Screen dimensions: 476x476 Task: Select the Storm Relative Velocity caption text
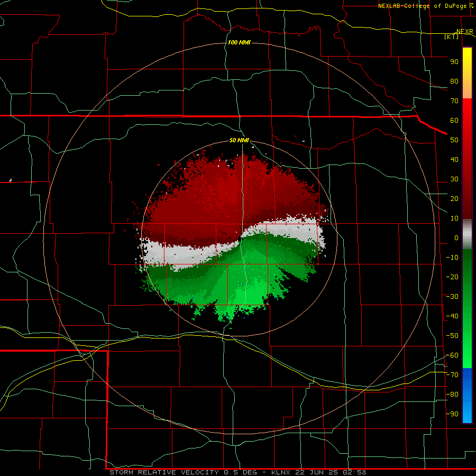(x=237, y=472)
